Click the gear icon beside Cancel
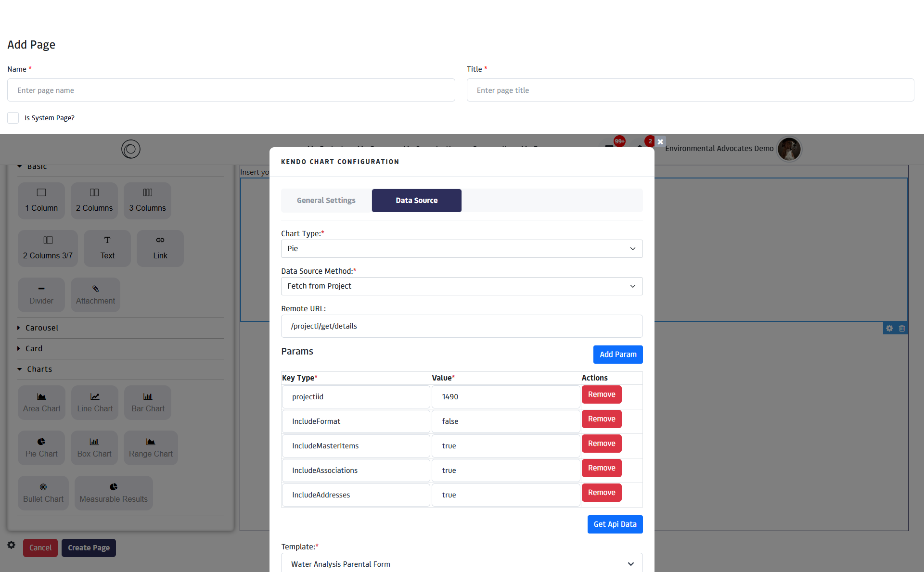This screenshot has width=924, height=572. point(12,545)
